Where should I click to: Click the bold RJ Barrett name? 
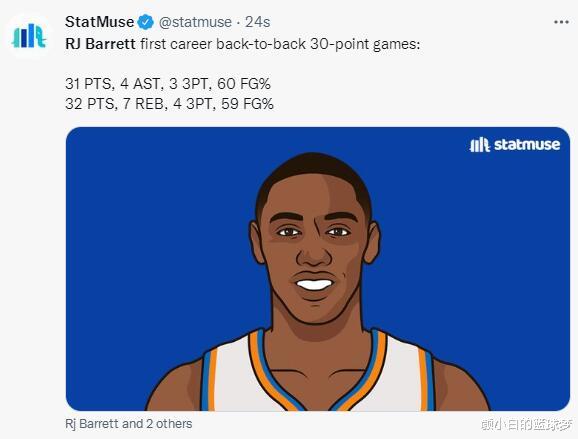tap(100, 44)
